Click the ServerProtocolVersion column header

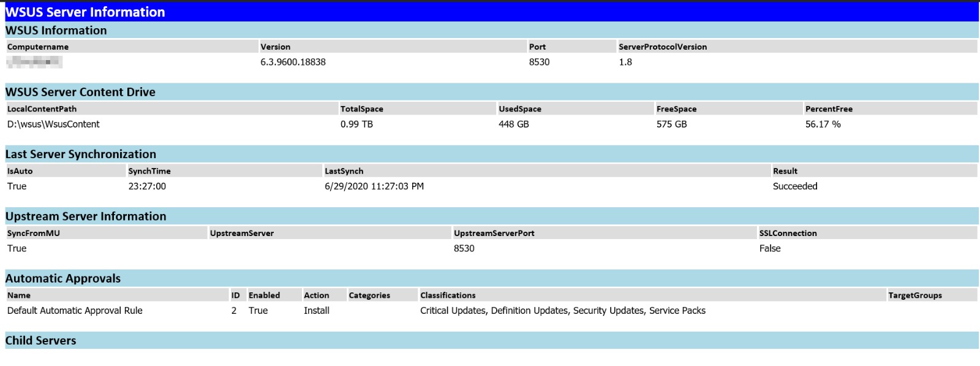(x=663, y=47)
